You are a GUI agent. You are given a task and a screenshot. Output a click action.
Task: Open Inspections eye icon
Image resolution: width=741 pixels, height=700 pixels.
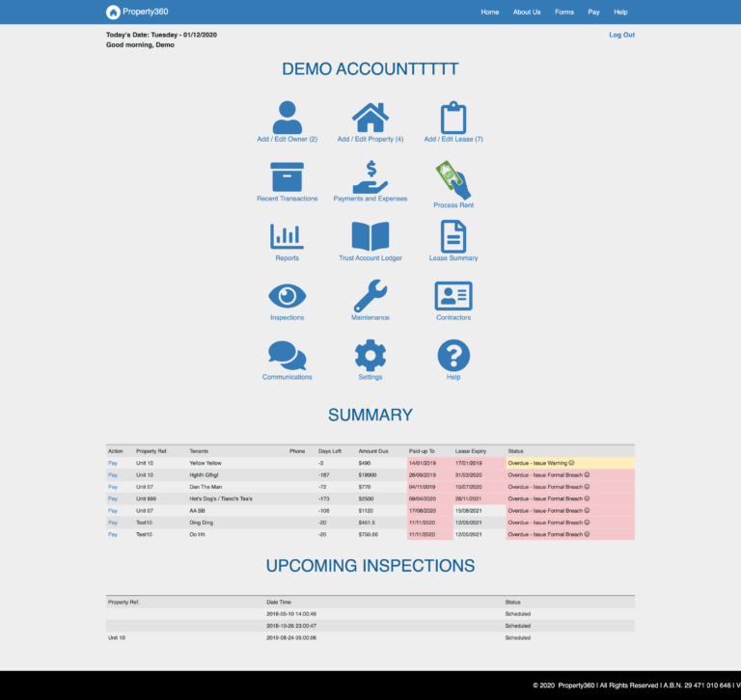pyautogui.click(x=287, y=296)
